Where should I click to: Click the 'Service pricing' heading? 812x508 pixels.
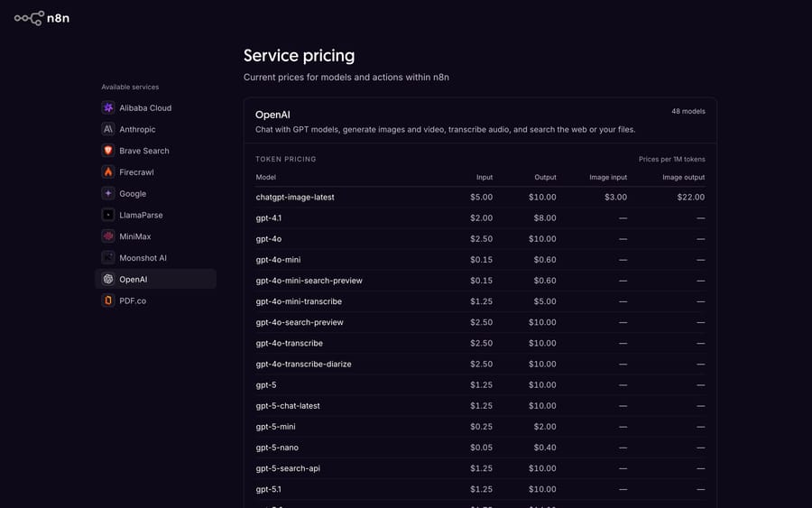(299, 55)
